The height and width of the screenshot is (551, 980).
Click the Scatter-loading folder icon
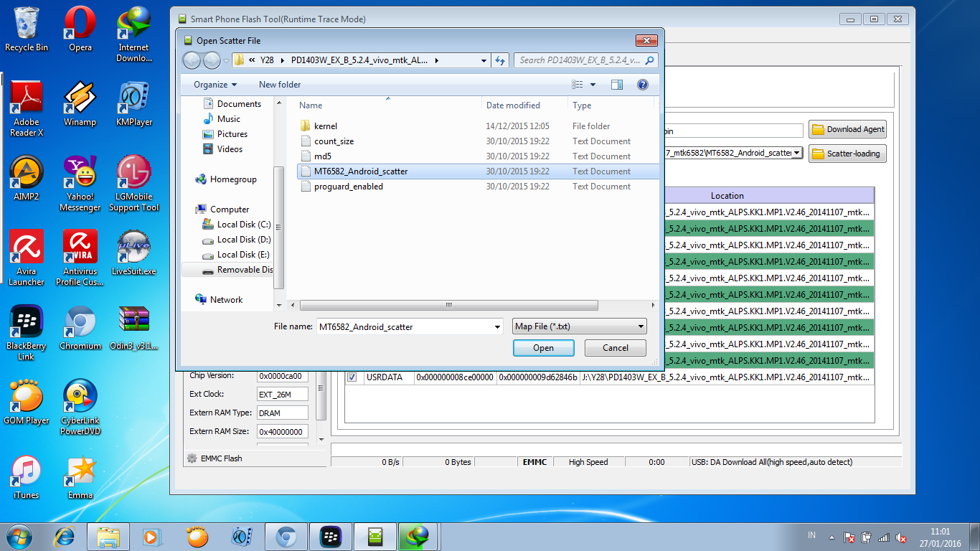(x=817, y=153)
